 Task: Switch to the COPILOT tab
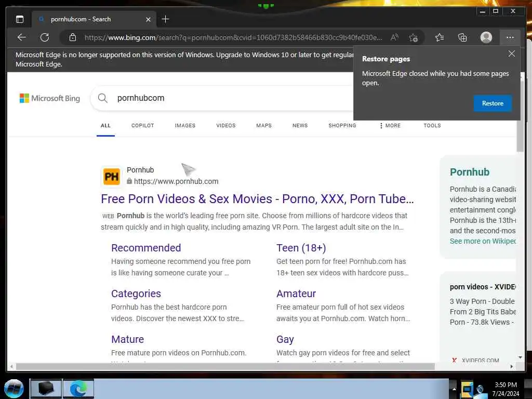click(142, 126)
